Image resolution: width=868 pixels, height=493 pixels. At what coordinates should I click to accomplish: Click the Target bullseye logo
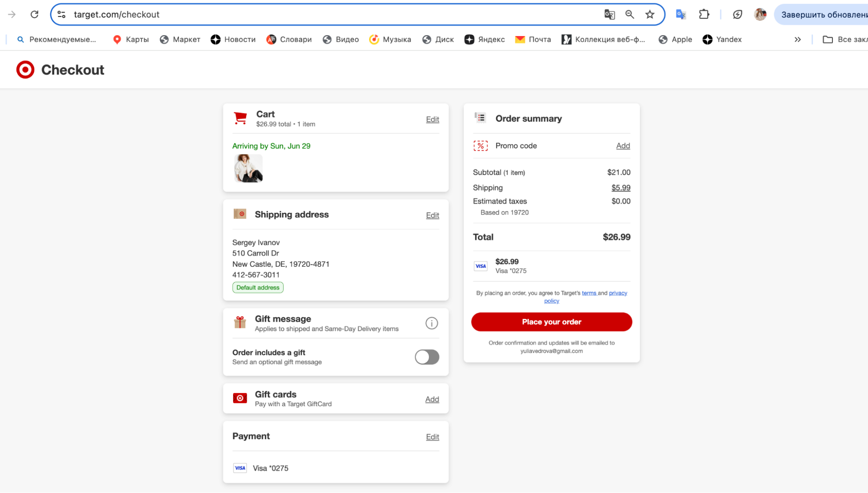coord(25,69)
